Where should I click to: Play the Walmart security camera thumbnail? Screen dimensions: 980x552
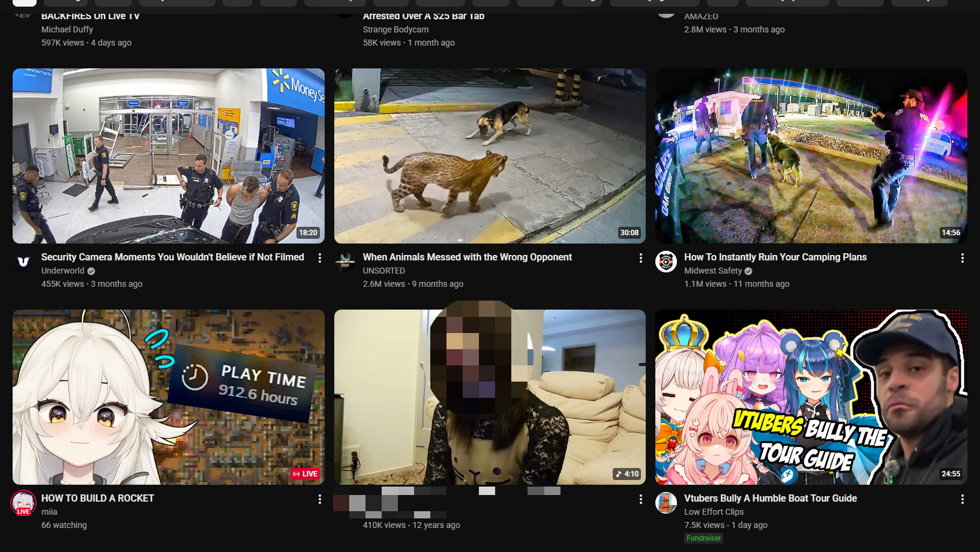(169, 156)
